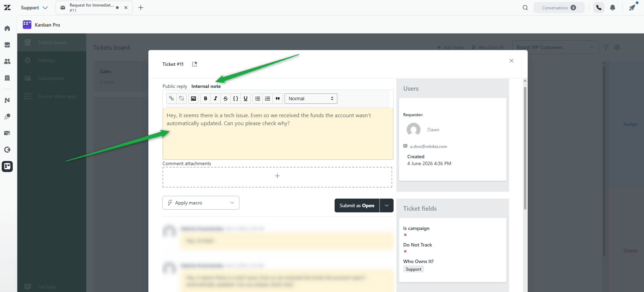The height and width of the screenshot is (292, 644).
Task: Toggle code block formatting
Action: pos(236,99)
